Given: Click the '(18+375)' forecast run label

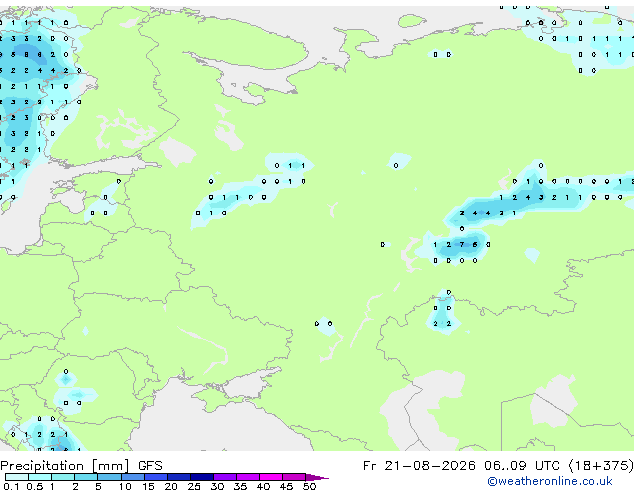Looking at the screenshot, I should [601, 466].
